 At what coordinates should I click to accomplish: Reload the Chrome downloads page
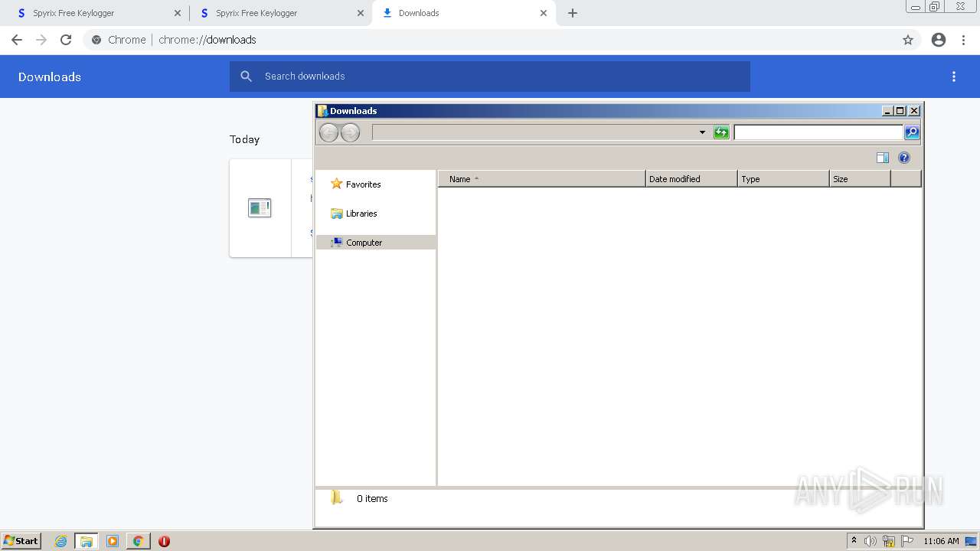tap(66, 40)
